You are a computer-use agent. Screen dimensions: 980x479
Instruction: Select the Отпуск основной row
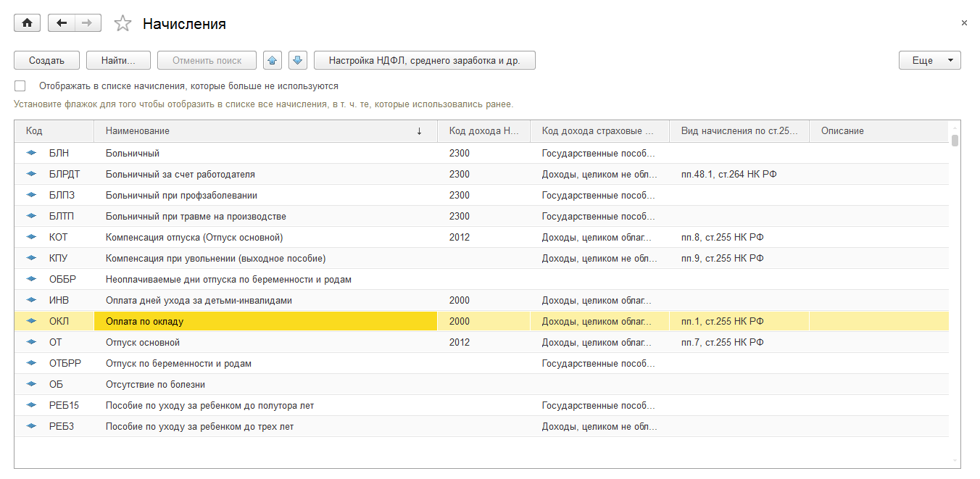pyautogui.click(x=143, y=343)
